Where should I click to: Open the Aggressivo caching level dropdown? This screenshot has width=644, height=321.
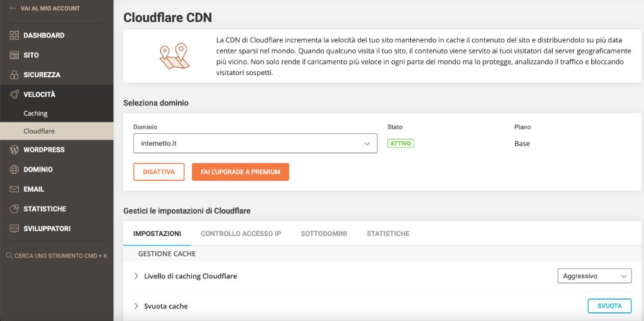594,276
